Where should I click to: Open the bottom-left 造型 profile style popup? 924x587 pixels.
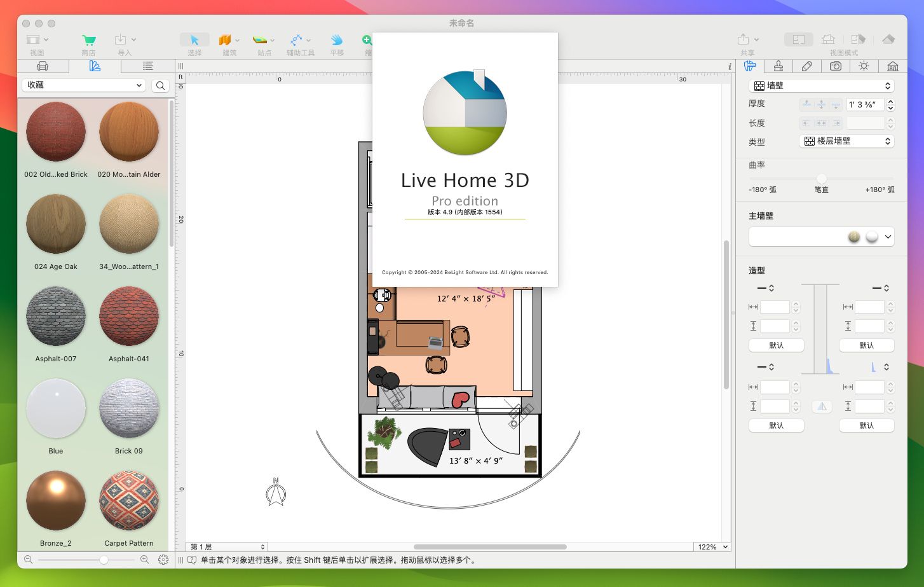[766, 367]
